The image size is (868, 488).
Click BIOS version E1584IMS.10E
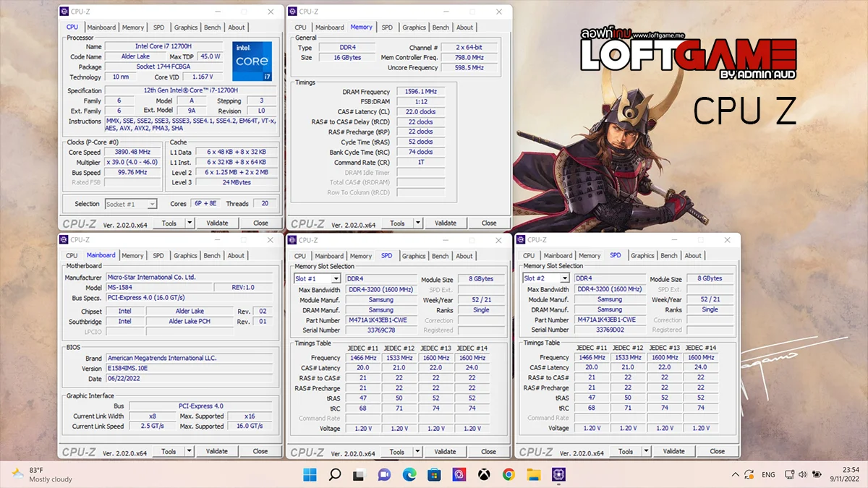[191, 369]
